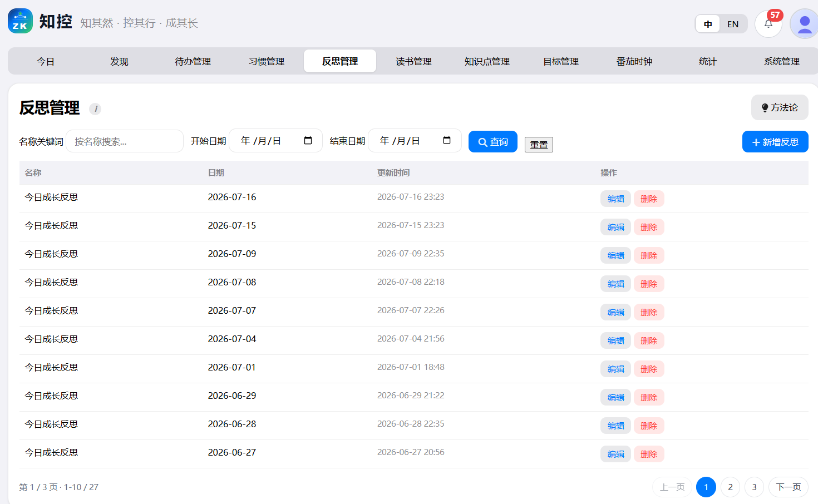Select the 反思管理 tab
The height and width of the screenshot is (504, 818).
point(340,61)
